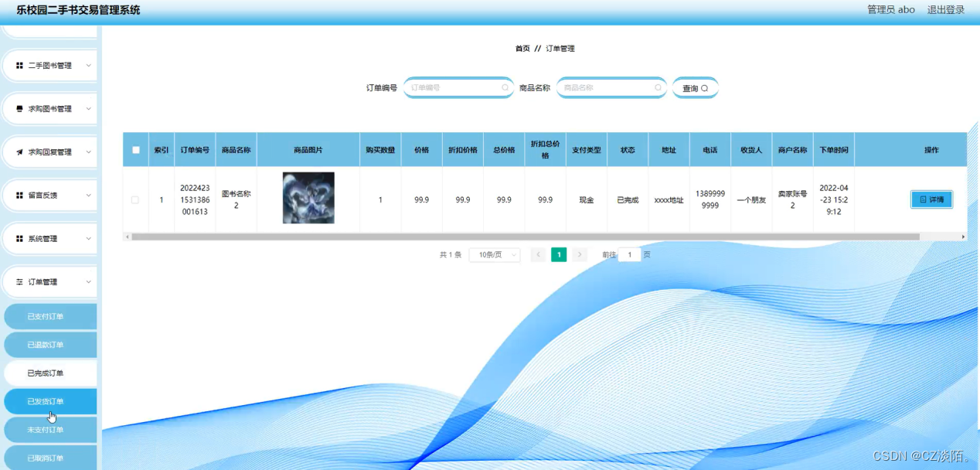980x470 pixels.
Task: Click 退出登录 in the header
Action: point(946,10)
